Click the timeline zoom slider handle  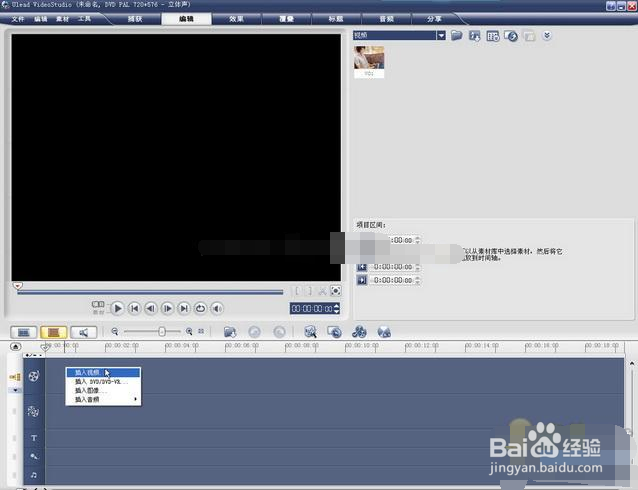(162, 332)
